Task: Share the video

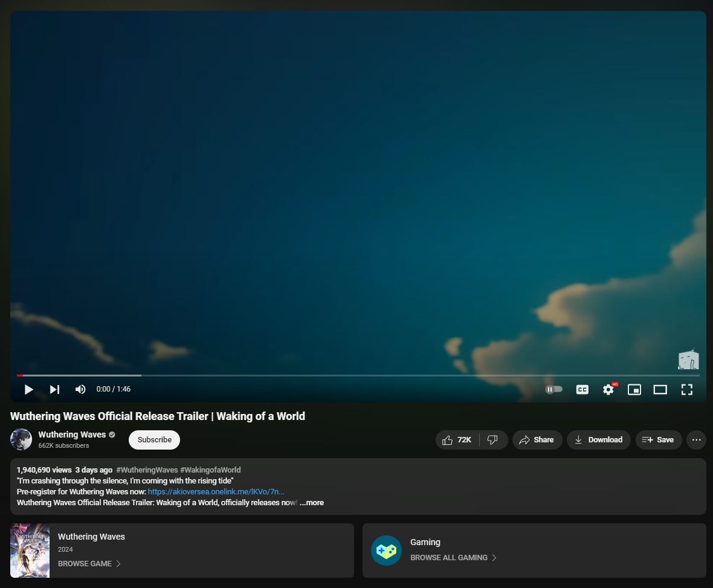Action: coord(537,440)
